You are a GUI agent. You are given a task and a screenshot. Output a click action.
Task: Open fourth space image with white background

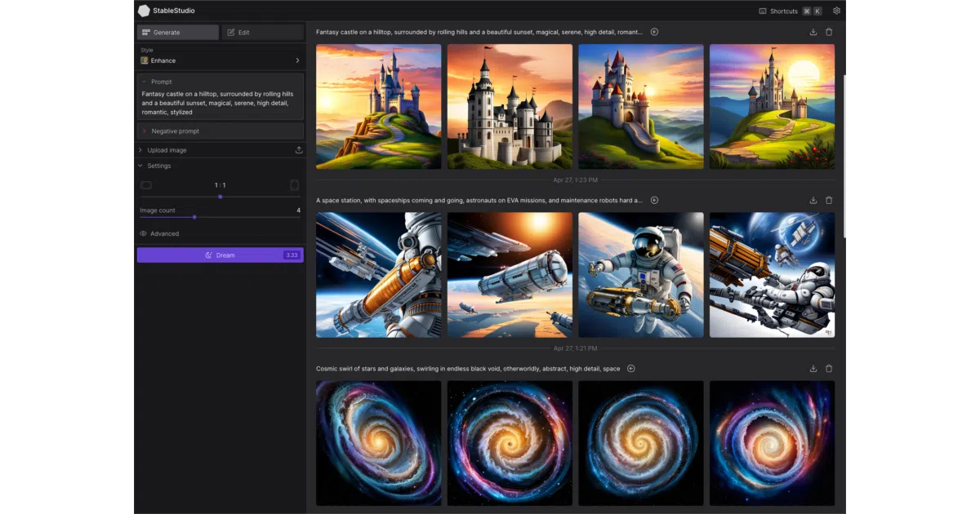[772, 275]
